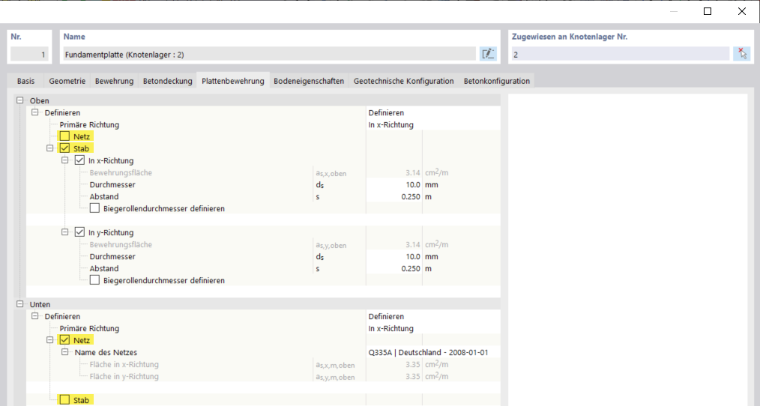Click Definieren value in Unten row
Screen dimensions: 760x406
click(433, 316)
